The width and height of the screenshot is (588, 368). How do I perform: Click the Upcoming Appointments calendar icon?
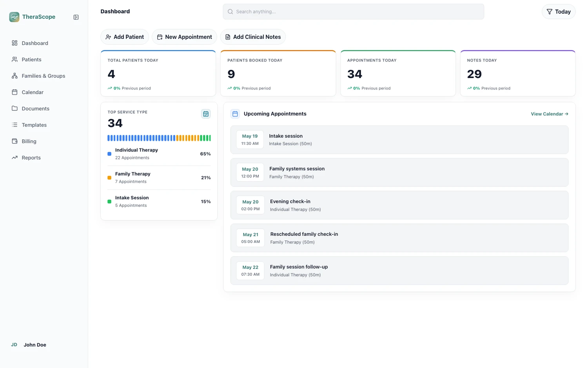[235, 114]
